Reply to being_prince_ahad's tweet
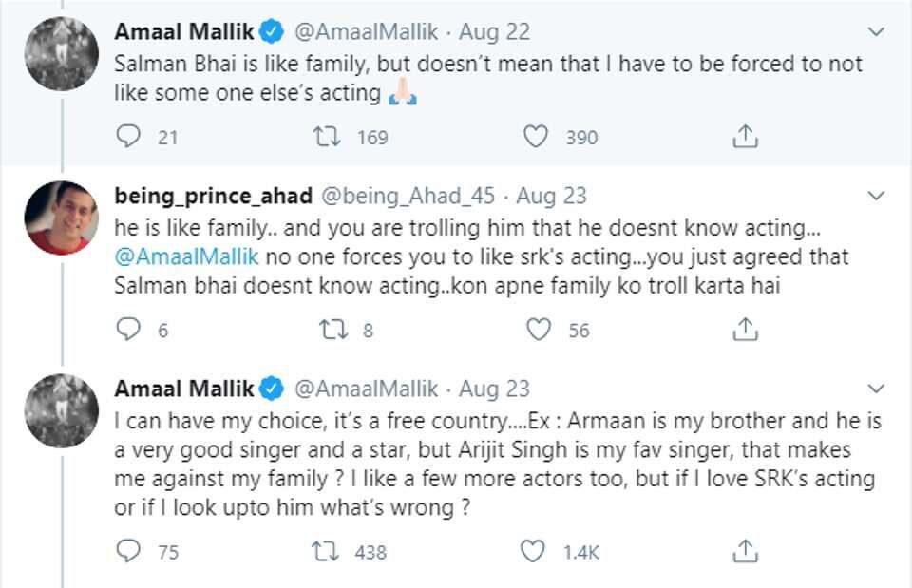This screenshot has height=588, width=912. (x=128, y=330)
